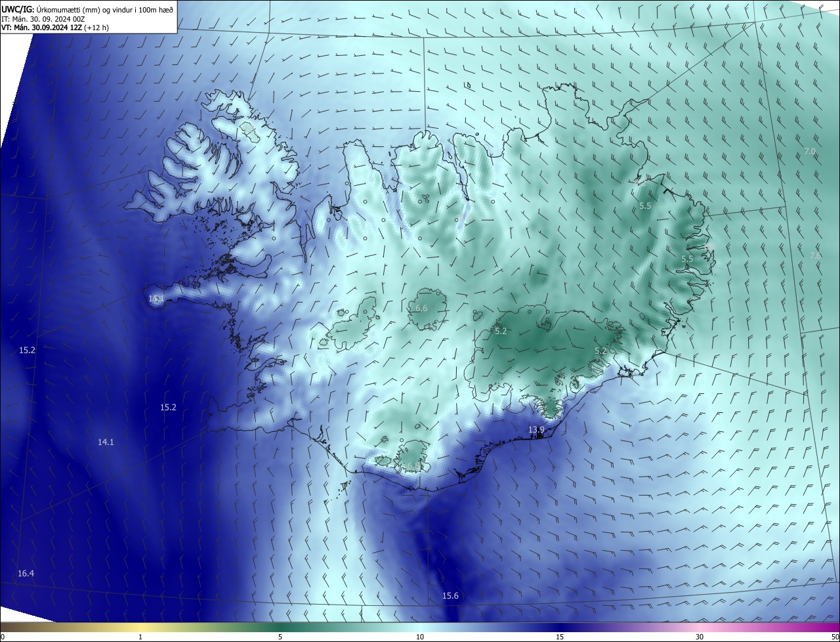Click the 7.0 value label on the map

click(x=810, y=151)
